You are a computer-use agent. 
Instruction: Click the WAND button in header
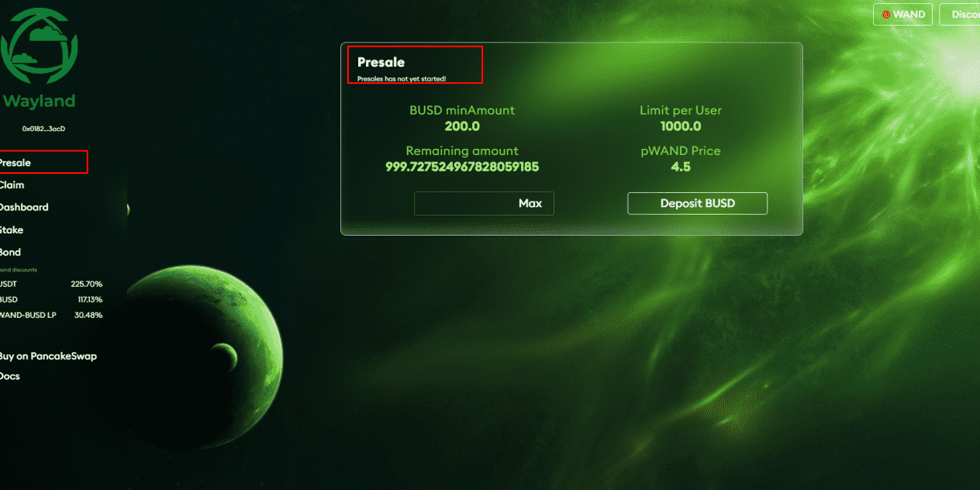tap(902, 15)
